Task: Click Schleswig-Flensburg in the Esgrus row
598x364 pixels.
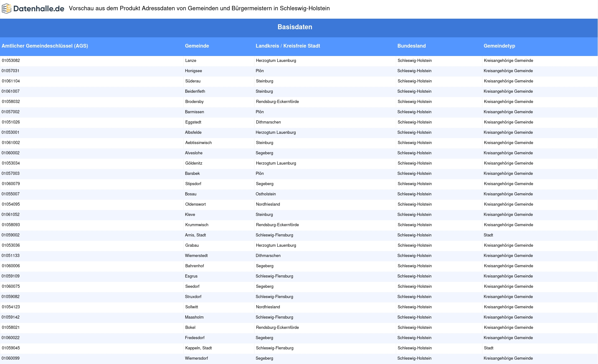Action: pyautogui.click(x=274, y=276)
